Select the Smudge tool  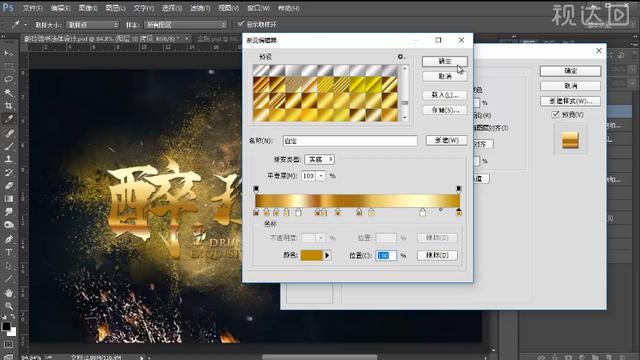(x=8, y=212)
